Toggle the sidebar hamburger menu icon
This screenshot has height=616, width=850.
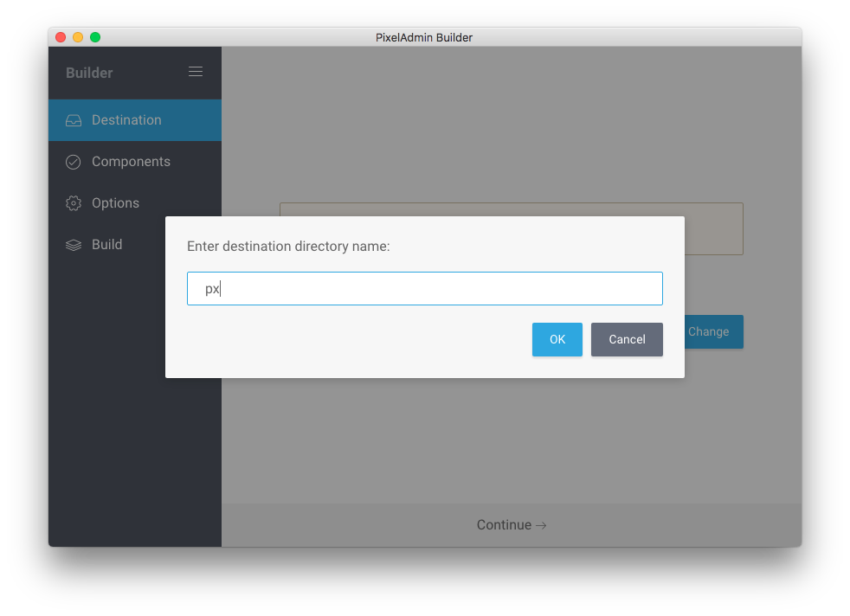(196, 72)
